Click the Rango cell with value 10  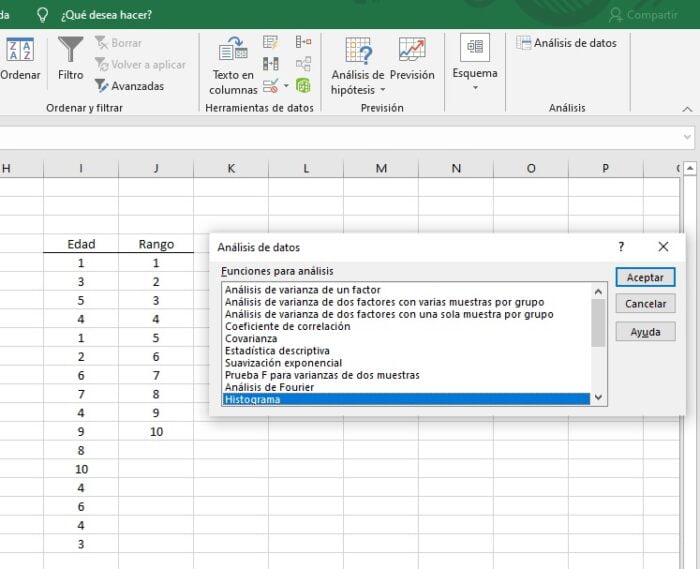156,432
